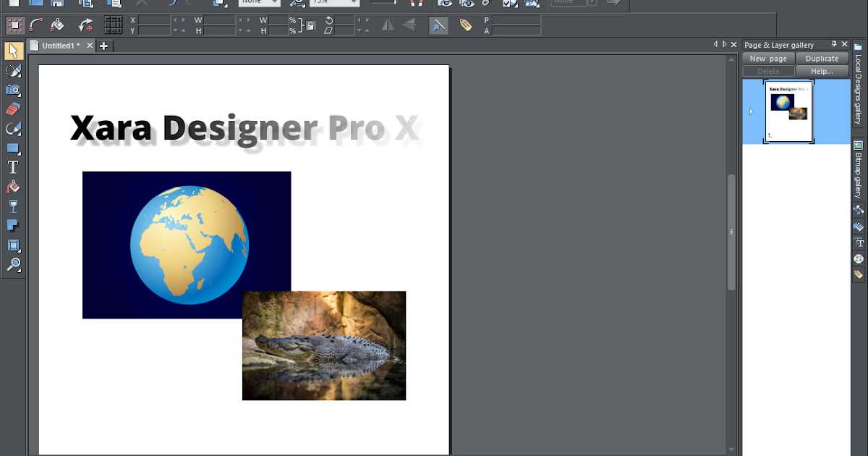Open the nine-point grid reference icon

click(114, 25)
